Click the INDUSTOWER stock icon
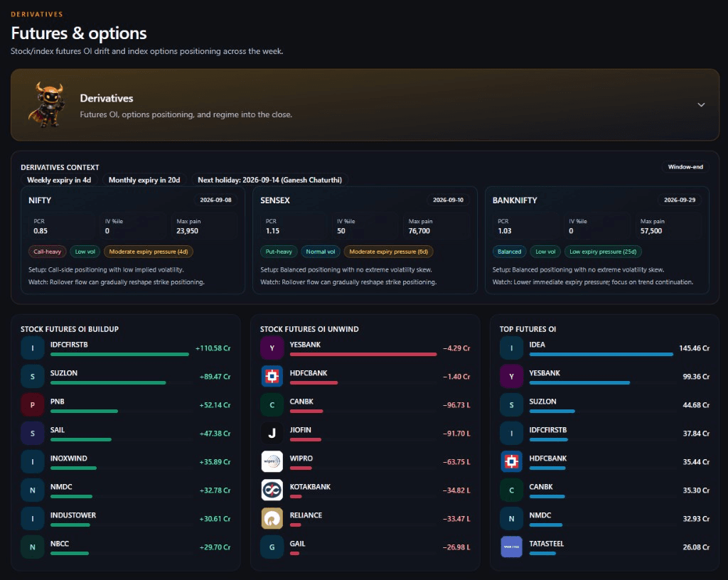This screenshot has height=580, width=728. [33, 518]
